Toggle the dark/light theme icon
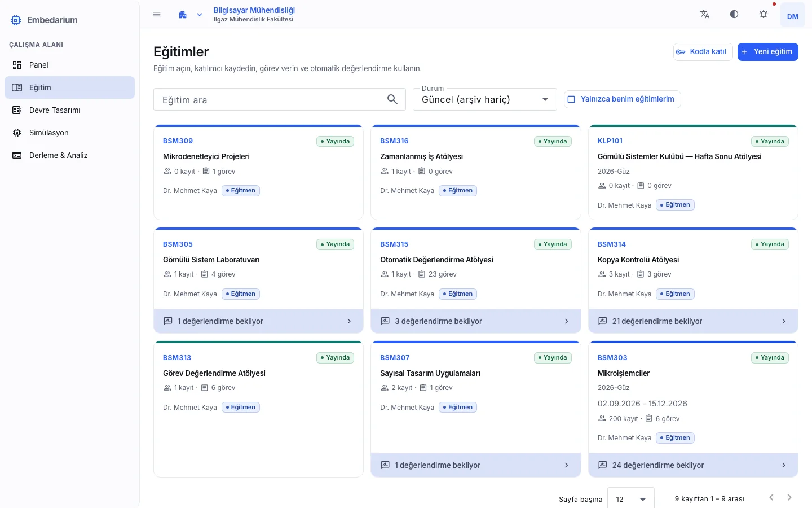 [734, 14]
